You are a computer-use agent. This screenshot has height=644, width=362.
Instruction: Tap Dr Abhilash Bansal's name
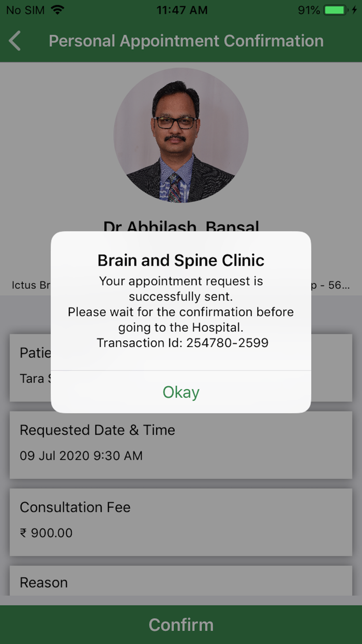[181, 227]
